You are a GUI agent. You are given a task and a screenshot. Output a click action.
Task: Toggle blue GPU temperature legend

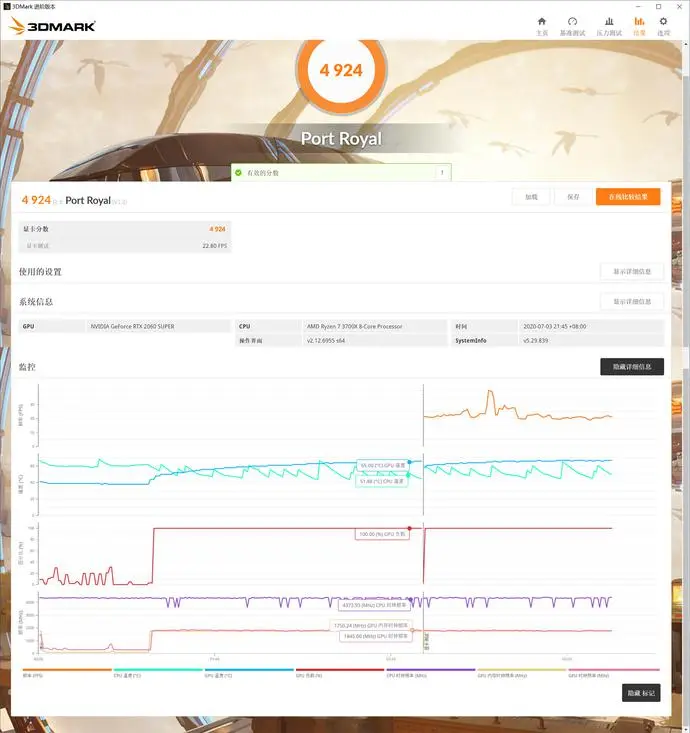tap(249, 673)
